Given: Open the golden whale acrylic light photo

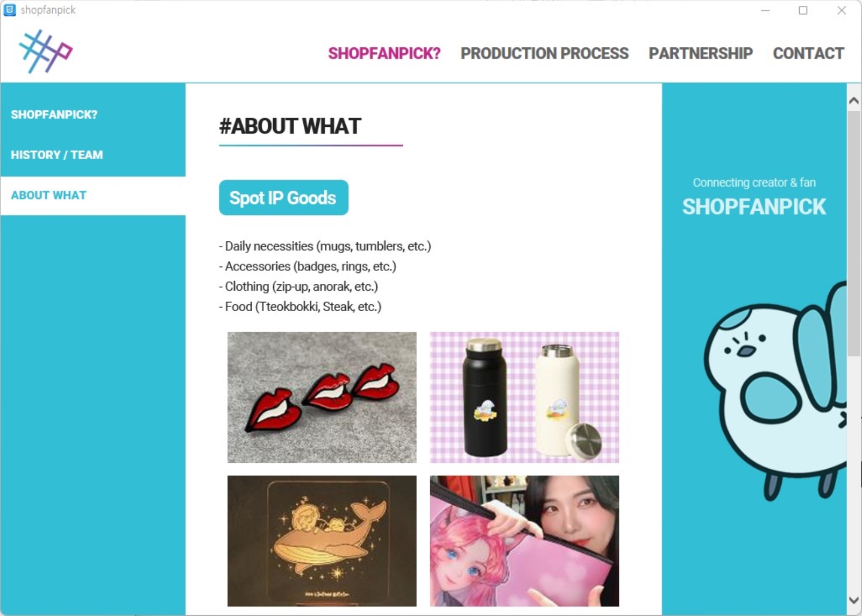Looking at the screenshot, I should 322,541.
